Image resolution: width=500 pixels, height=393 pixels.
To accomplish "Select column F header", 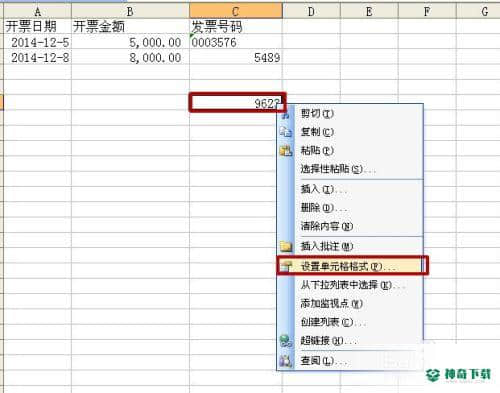I will [x=427, y=11].
